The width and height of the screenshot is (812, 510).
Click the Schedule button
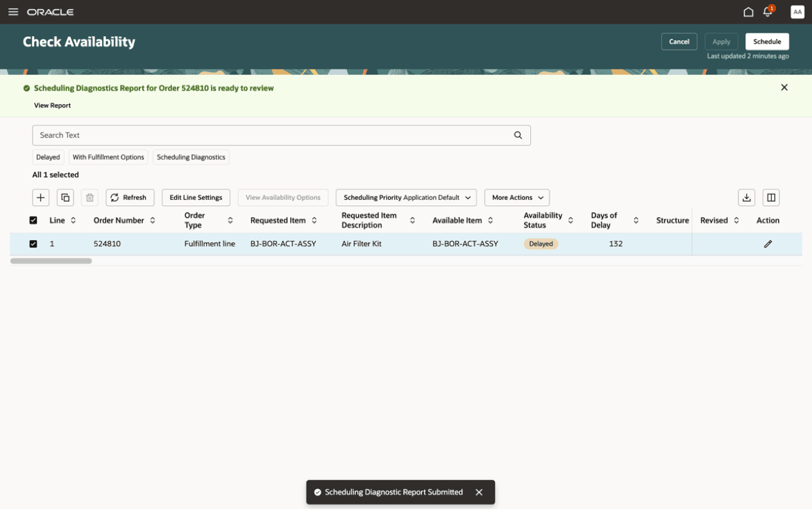[766, 41]
